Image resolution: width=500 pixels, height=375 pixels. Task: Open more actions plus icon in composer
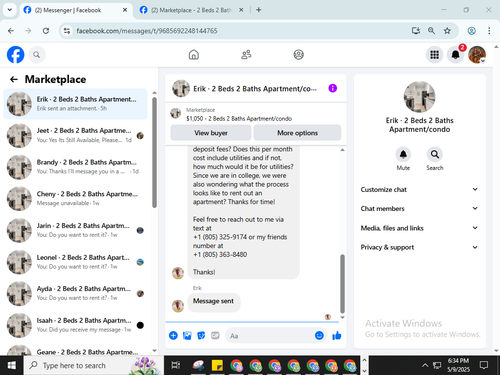tap(173, 335)
